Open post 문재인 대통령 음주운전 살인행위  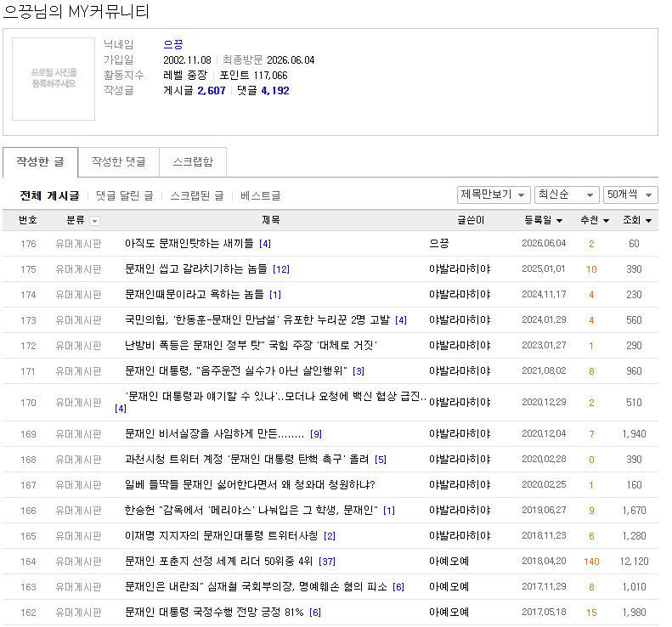236,370
